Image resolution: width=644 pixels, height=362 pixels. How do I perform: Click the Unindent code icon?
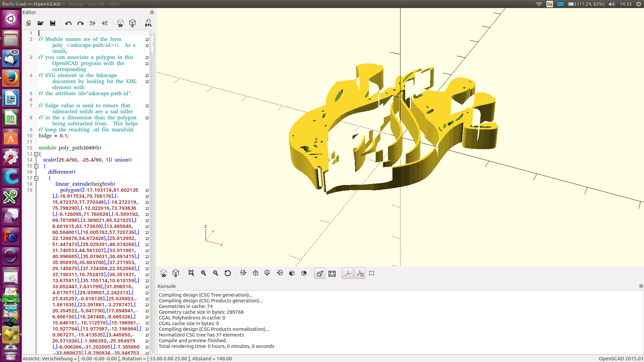pyautogui.click(x=92, y=23)
